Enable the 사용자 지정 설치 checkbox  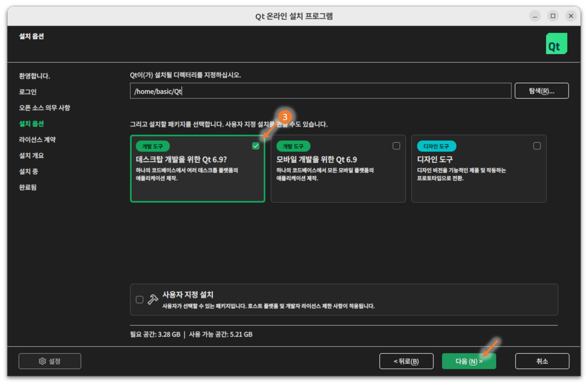tap(139, 300)
